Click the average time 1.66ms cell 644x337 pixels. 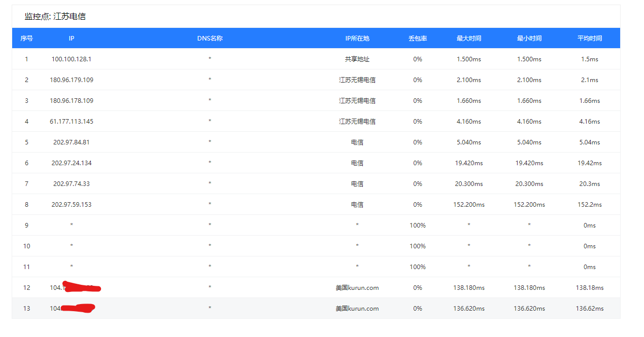[590, 101]
